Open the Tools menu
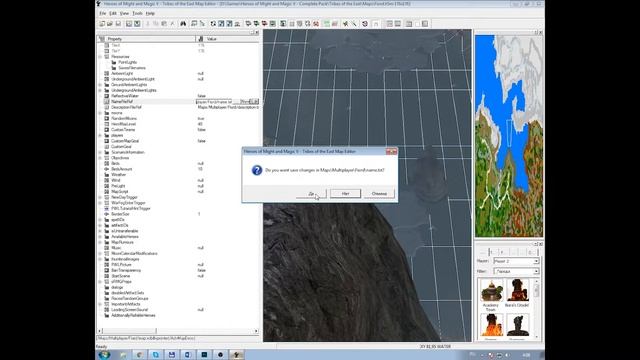640x360 pixels. [x=138, y=13]
